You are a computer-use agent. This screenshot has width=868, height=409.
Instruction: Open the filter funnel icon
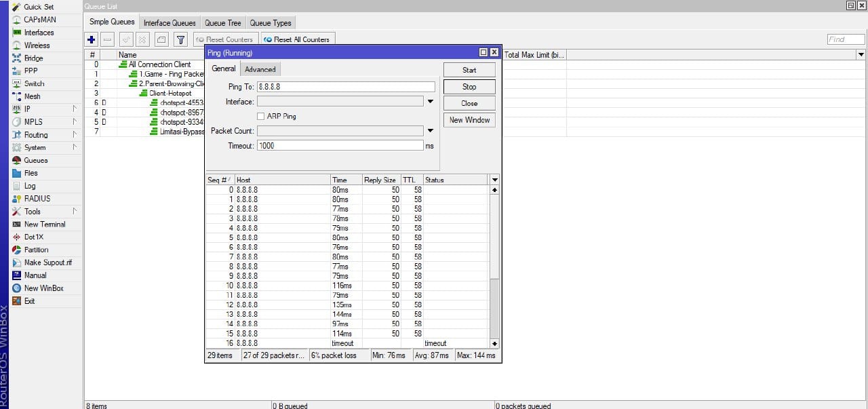click(x=180, y=39)
